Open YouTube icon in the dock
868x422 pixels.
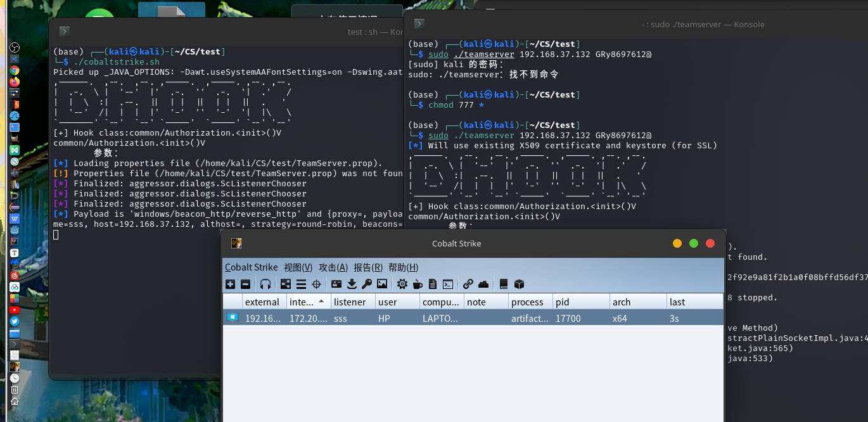tap(15, 310)
